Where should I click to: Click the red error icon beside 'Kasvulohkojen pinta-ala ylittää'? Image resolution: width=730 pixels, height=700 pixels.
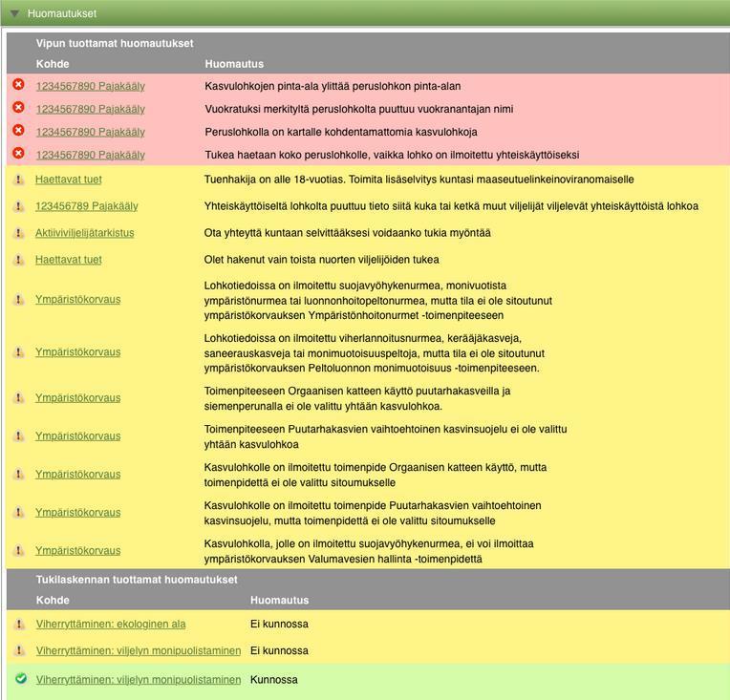click(18, 85)
